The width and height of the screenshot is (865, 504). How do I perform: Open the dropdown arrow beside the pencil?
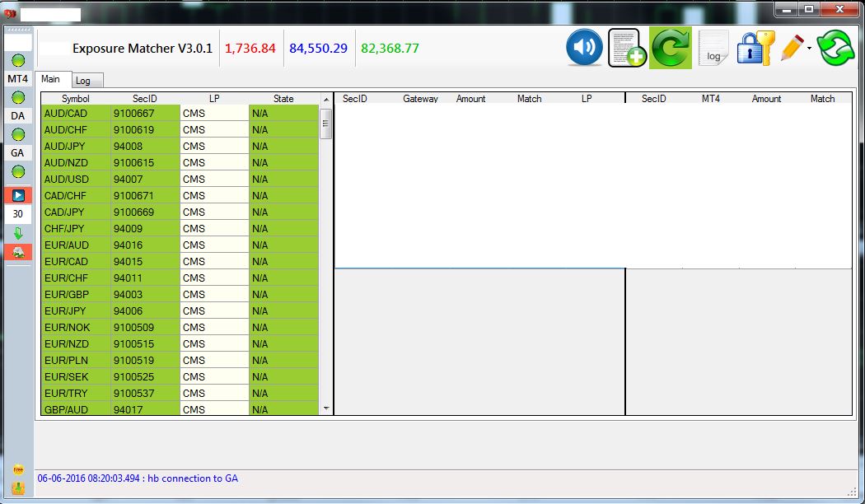click(x=810, y=49)
